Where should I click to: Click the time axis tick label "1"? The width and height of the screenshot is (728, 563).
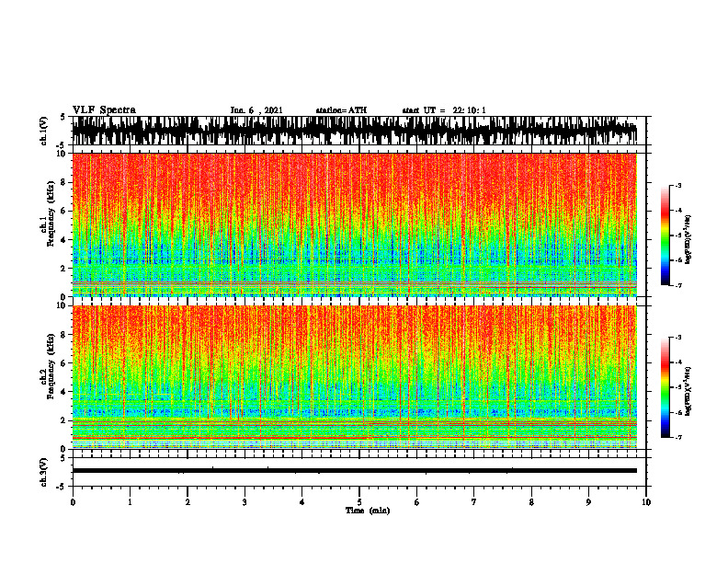click(x=130, y=502)
